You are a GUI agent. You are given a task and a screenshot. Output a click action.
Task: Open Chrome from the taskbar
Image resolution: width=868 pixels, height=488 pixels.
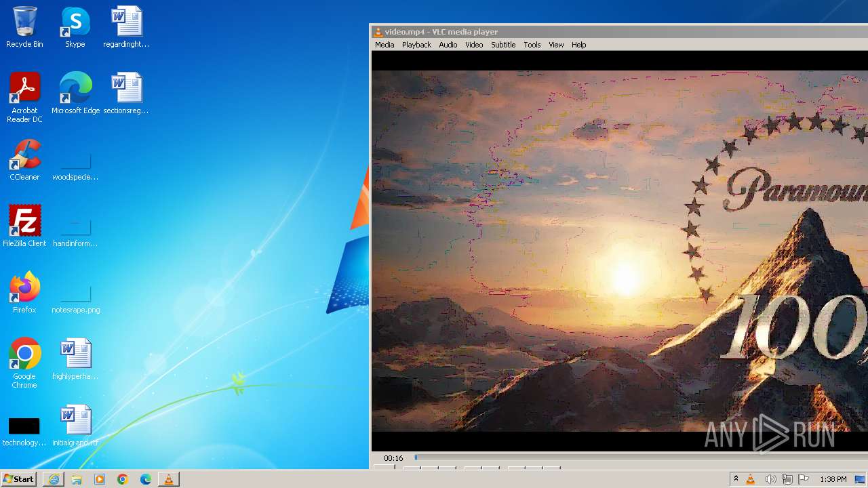(123, 479)
